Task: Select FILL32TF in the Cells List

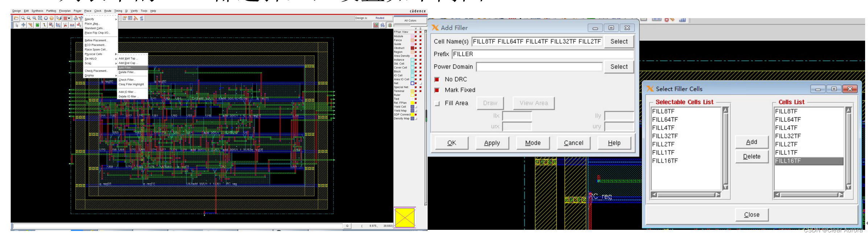Action: (787, 136)
